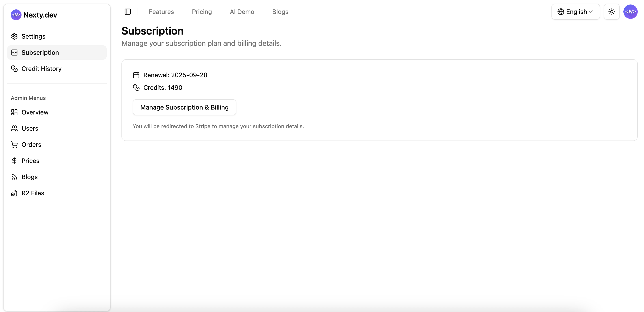This screenshot has height=312, width=644.
Task: Click the Overview grid icon
Action: coord(14,112)
